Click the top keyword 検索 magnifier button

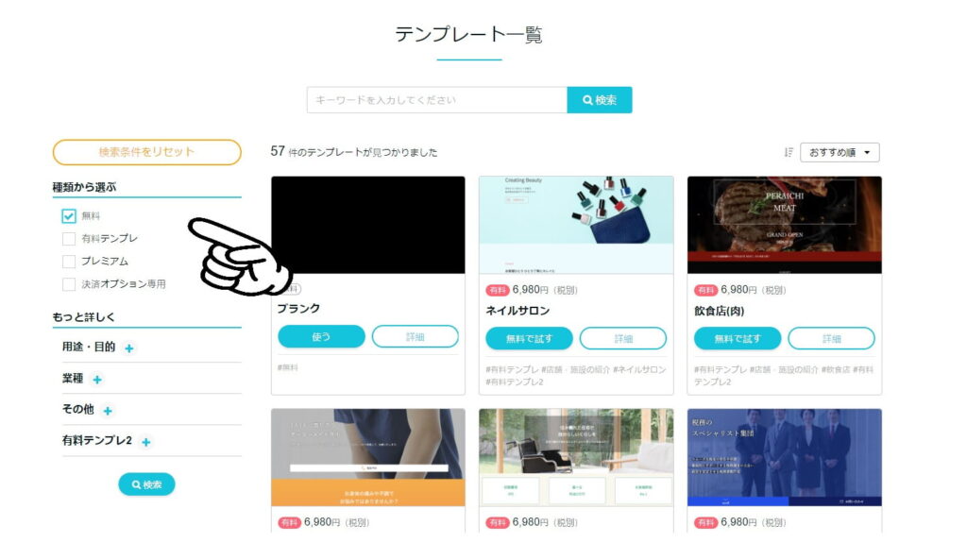coord(600,100)
